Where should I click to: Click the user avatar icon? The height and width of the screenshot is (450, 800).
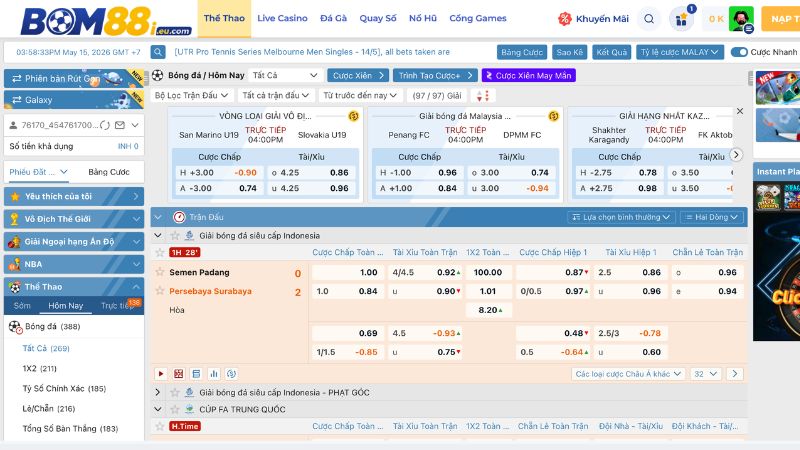pos(741,19)
